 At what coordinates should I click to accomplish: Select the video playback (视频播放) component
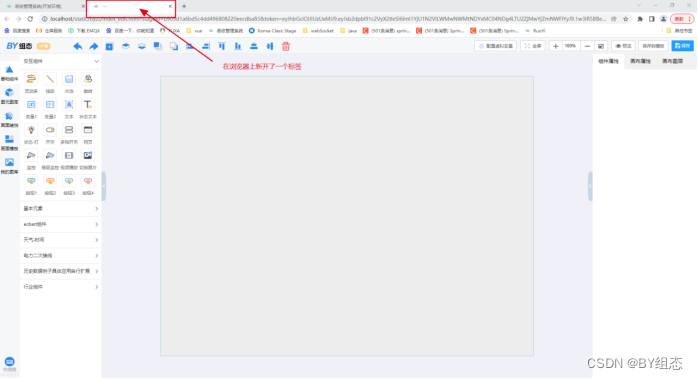(x=69, y=155)
